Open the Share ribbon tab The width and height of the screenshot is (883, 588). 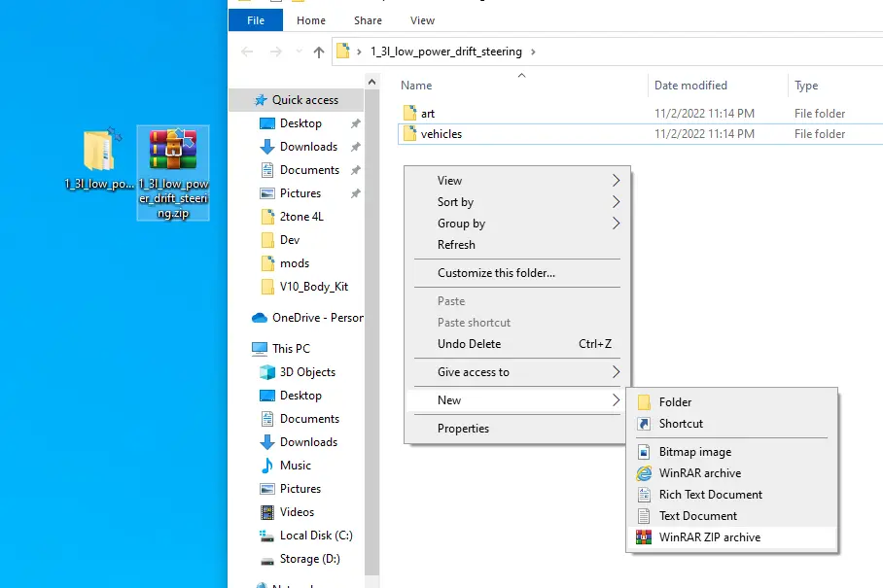(368, 20)
